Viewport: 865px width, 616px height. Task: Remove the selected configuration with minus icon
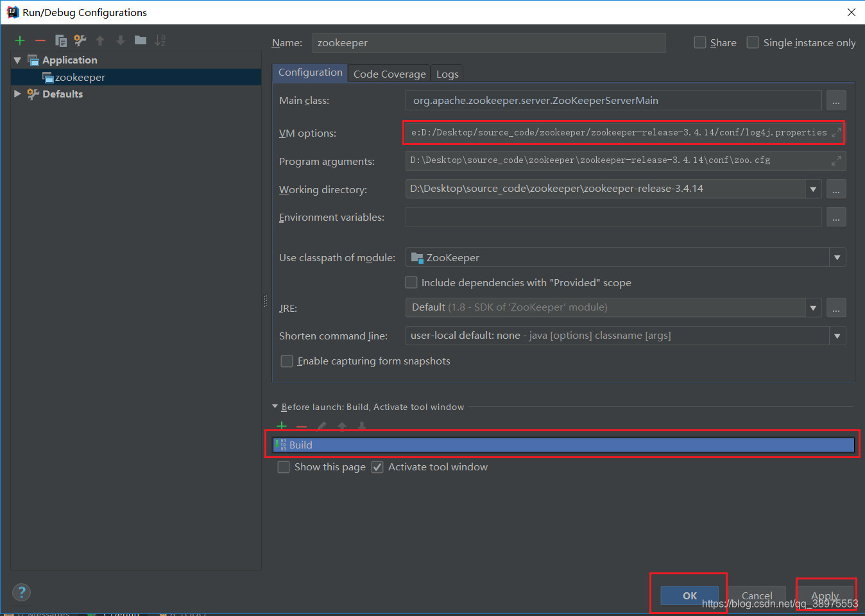40,40
